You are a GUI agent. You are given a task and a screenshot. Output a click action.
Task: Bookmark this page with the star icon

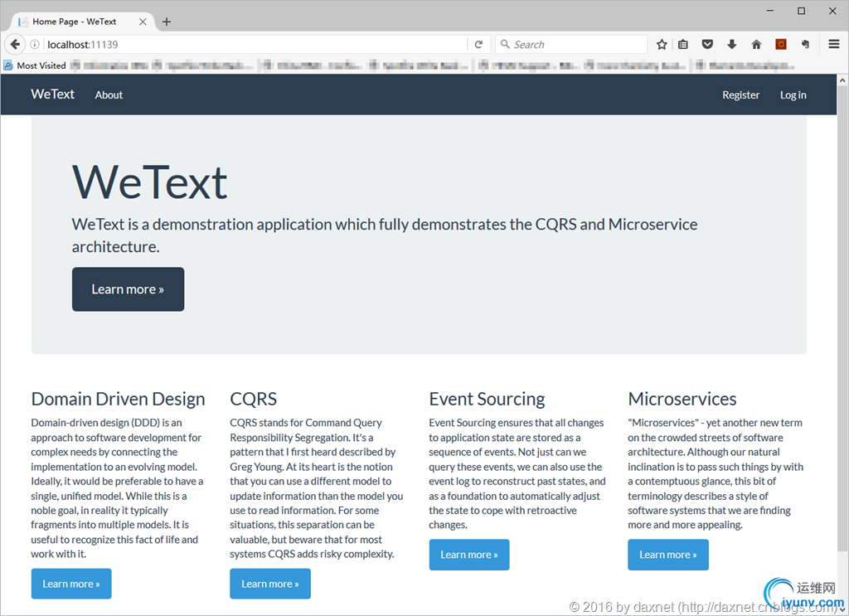point(662,45)
